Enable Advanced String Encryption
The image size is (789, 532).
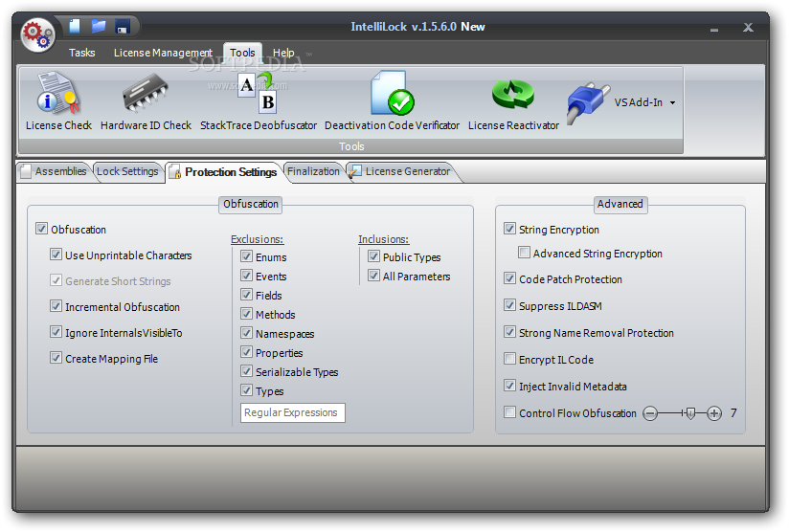pos(525,253)
